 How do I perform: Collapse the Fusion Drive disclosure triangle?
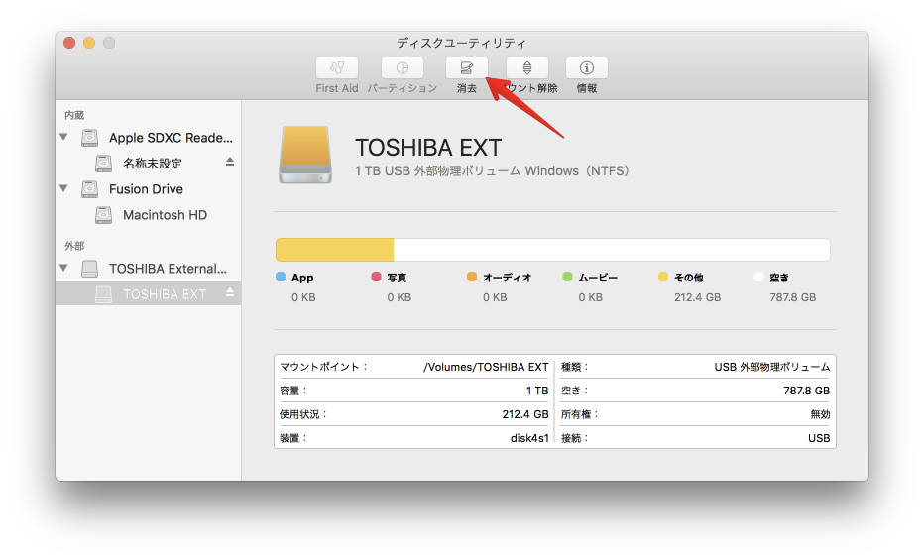pyautogui.click(x=63, y=188)
